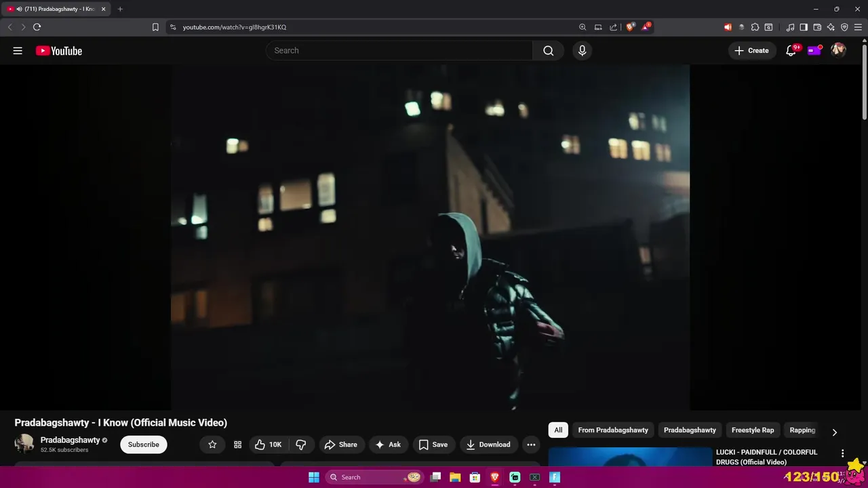Open the Create menu
The image size is (868, 488).
[752, 51]
